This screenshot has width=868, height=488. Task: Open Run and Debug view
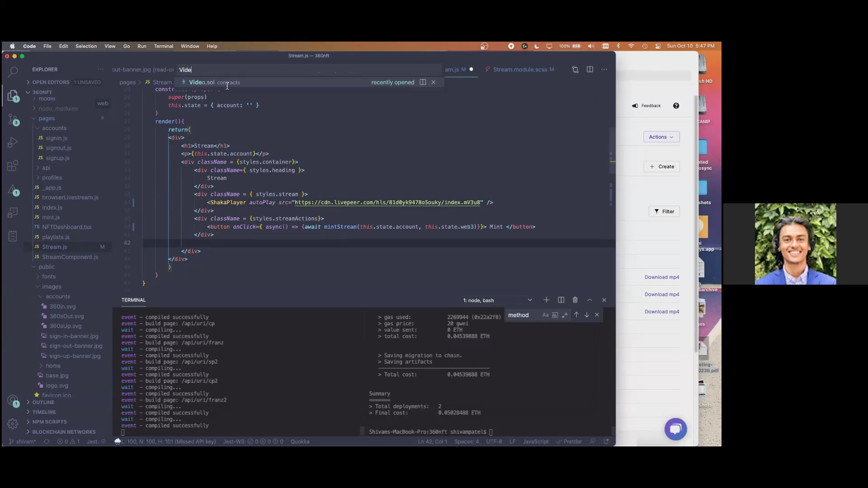(x=13, y=143)
